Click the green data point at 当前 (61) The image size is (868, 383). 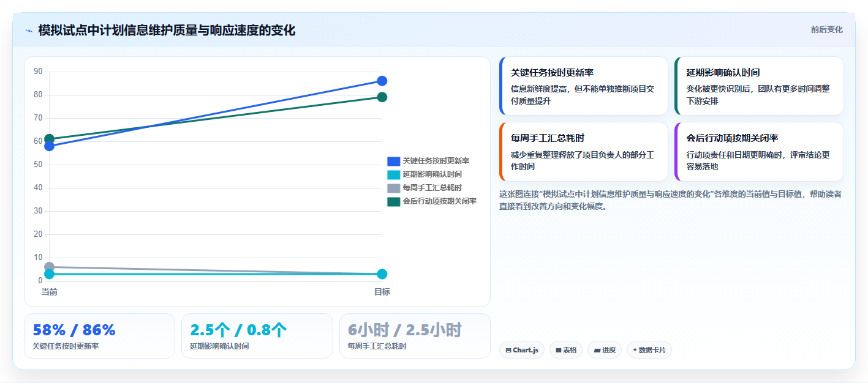coord(50,139)
